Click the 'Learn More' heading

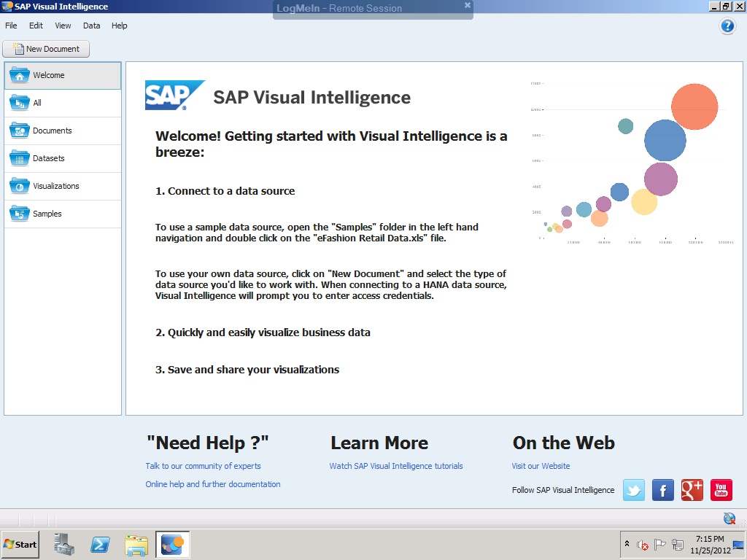pos(379,443)
